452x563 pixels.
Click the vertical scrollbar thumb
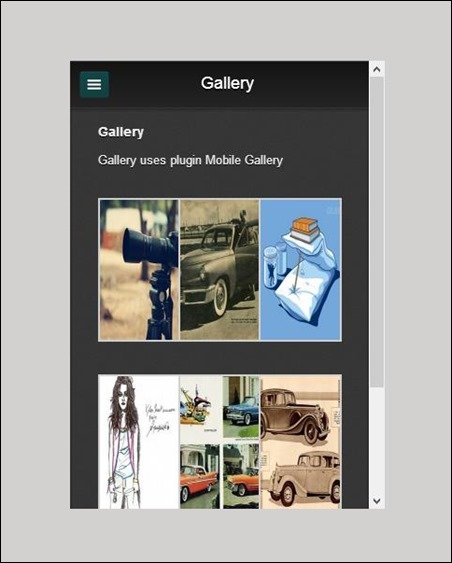click(377, 232)
